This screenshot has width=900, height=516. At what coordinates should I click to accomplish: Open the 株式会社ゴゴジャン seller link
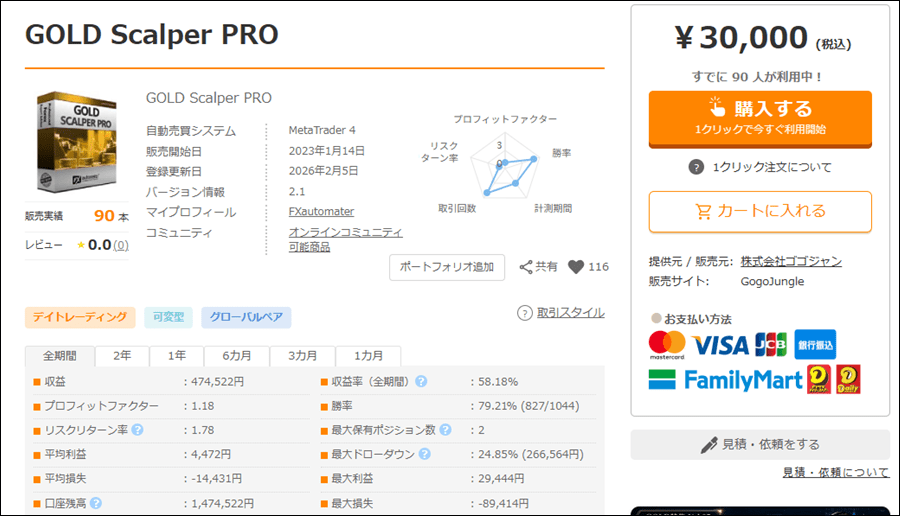[791, 261]
